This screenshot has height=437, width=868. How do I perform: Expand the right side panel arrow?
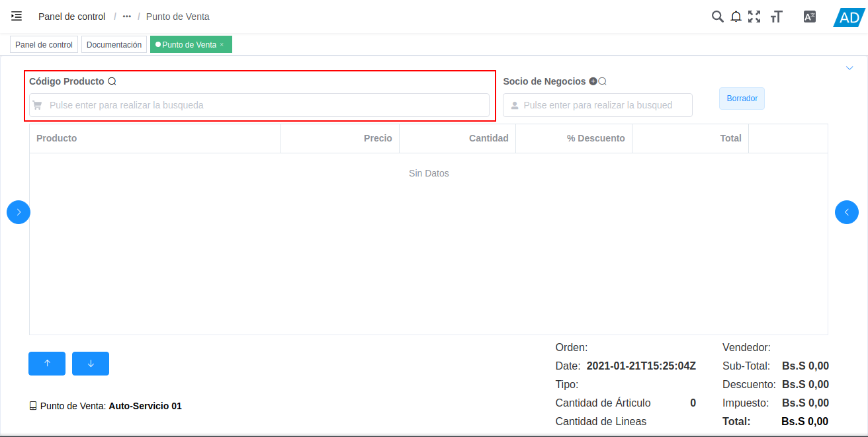click(847, 212)
